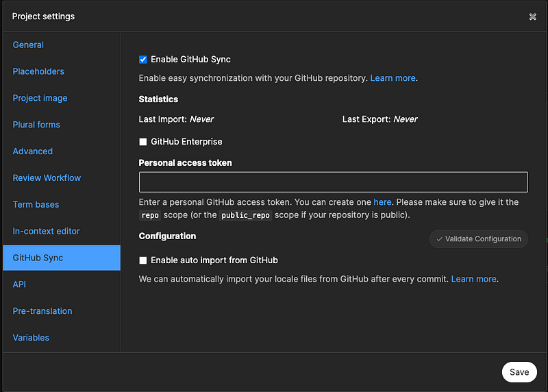
Task: Save the project settings
Action: click(519, 372)
